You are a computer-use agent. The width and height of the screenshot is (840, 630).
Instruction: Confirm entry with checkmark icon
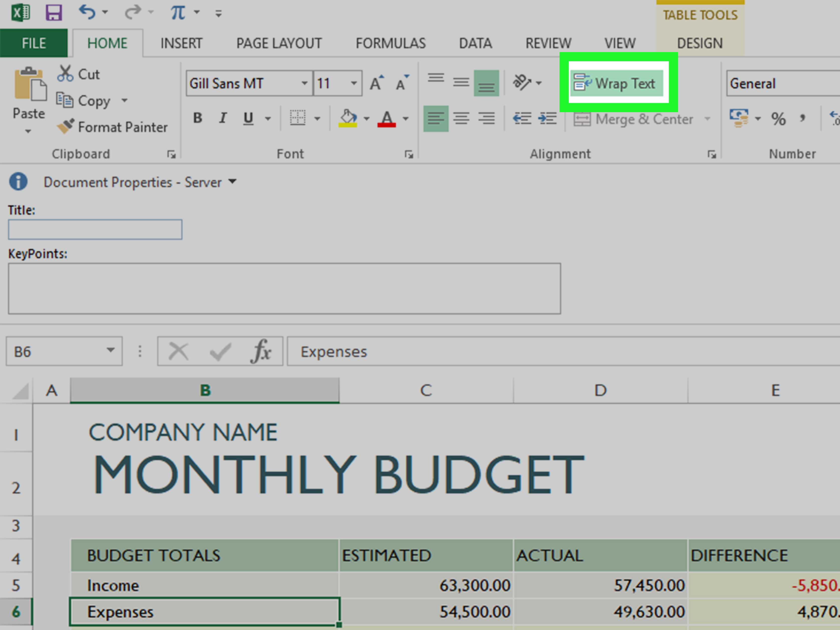coord(220,352)
